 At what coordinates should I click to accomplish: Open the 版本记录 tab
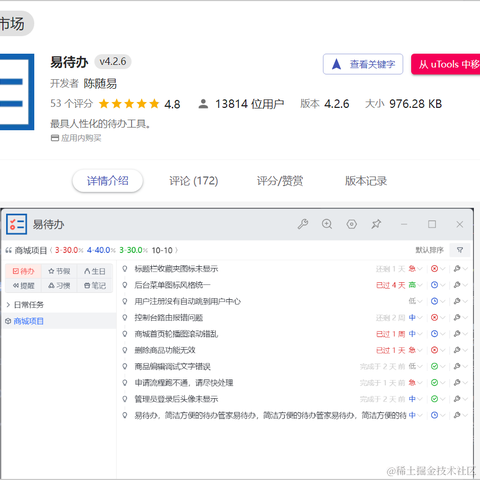(x=366, y=181)
